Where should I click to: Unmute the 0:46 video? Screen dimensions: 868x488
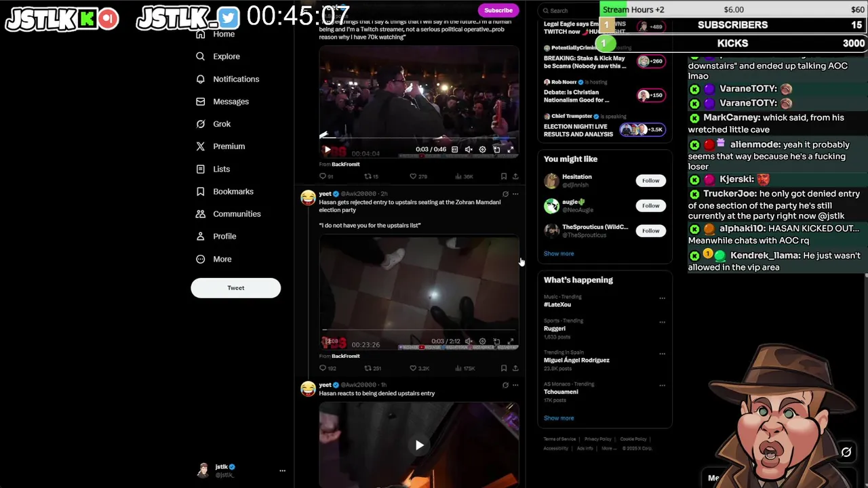469,150
